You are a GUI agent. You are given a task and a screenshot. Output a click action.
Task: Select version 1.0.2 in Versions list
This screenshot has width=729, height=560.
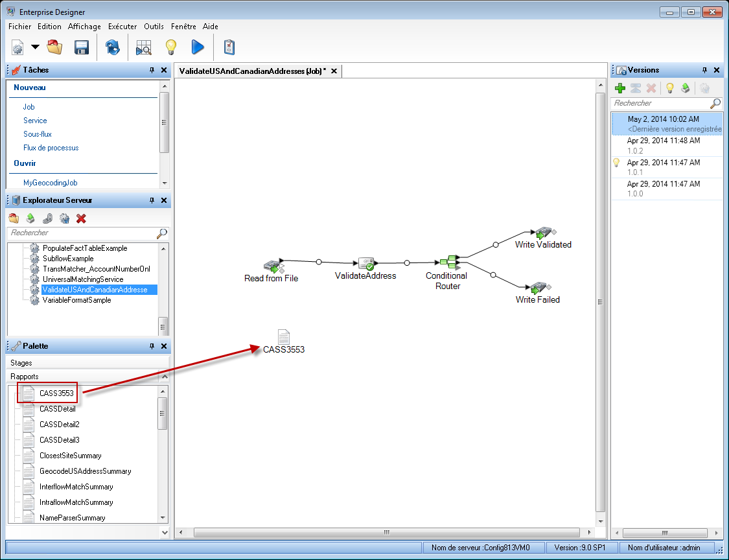(x=664, y=145)
